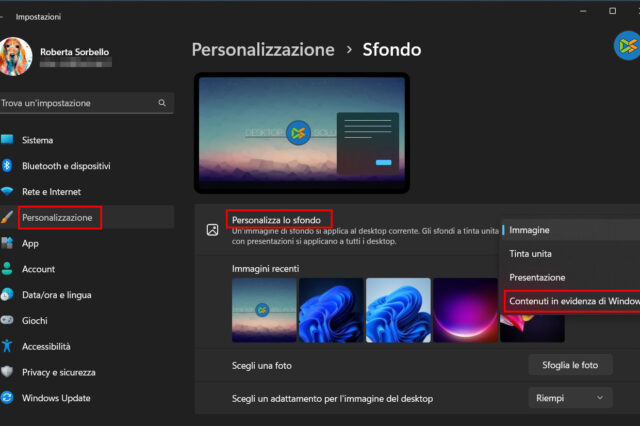Click the Sfoglia le foto button

pyautogui.click(x=570, y=365)
